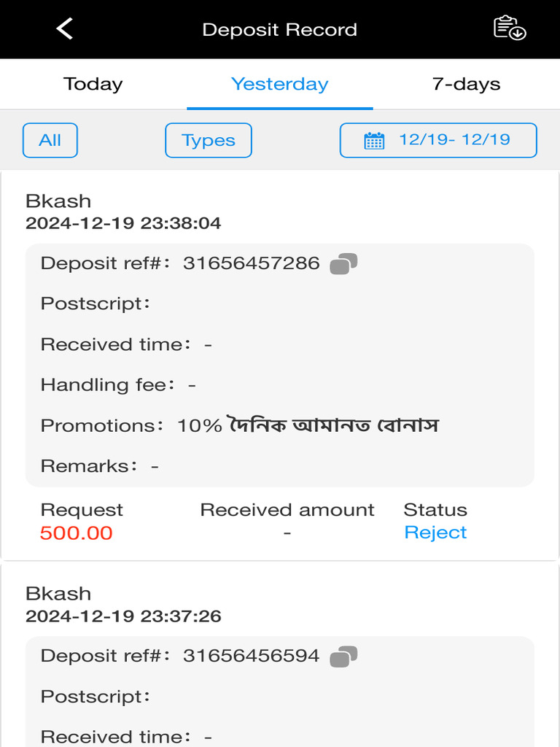Select the deposit ref number 31656456594
Screen dimensions: 560x747
tap(251, 656)
